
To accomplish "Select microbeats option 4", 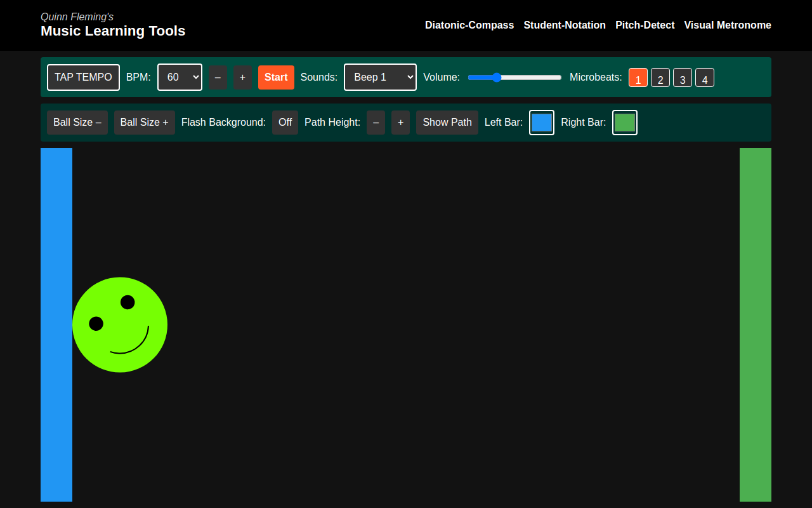I will tap(705, 77).
